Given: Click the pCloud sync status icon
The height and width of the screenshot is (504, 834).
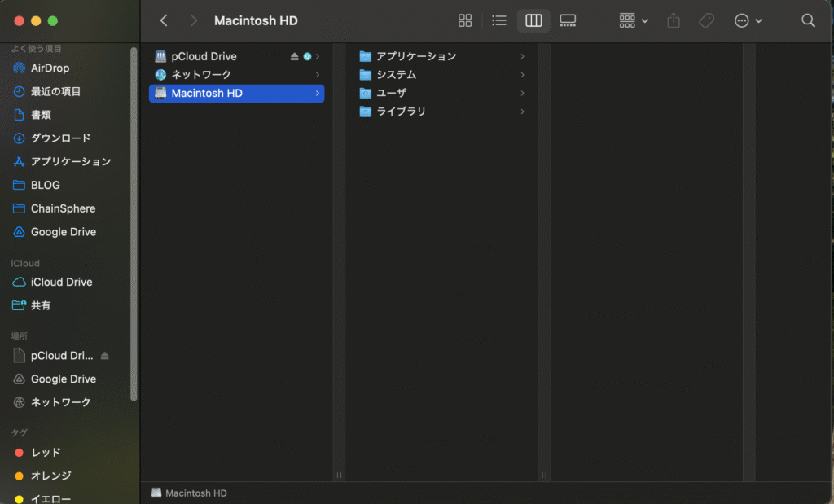Looking at the screenshot, I should (307, 56).
